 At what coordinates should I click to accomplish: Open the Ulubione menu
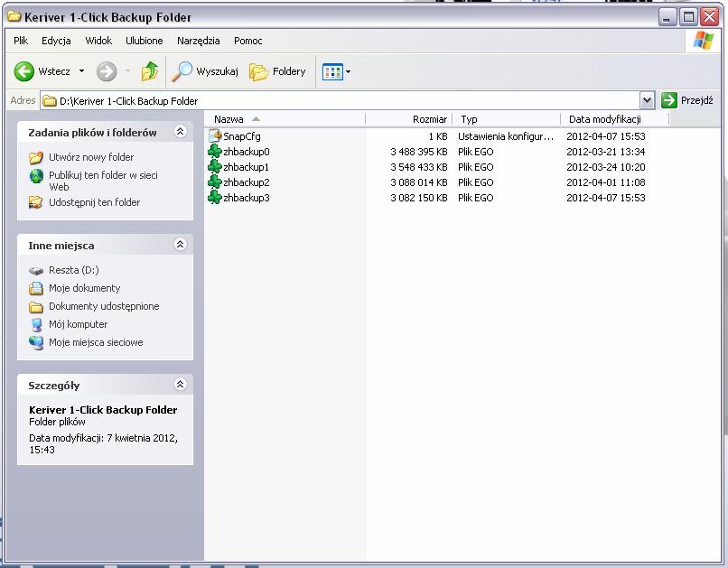(x=145, y=41)
